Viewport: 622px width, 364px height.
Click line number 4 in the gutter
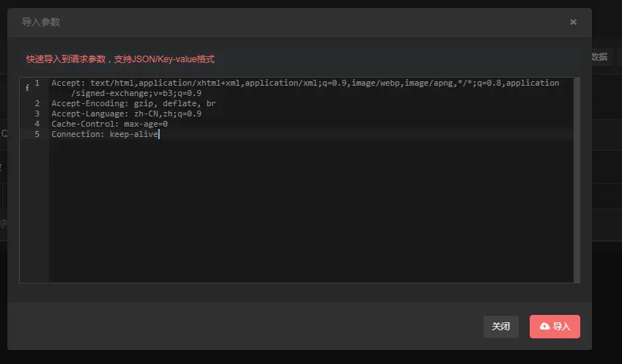(37, 124)
